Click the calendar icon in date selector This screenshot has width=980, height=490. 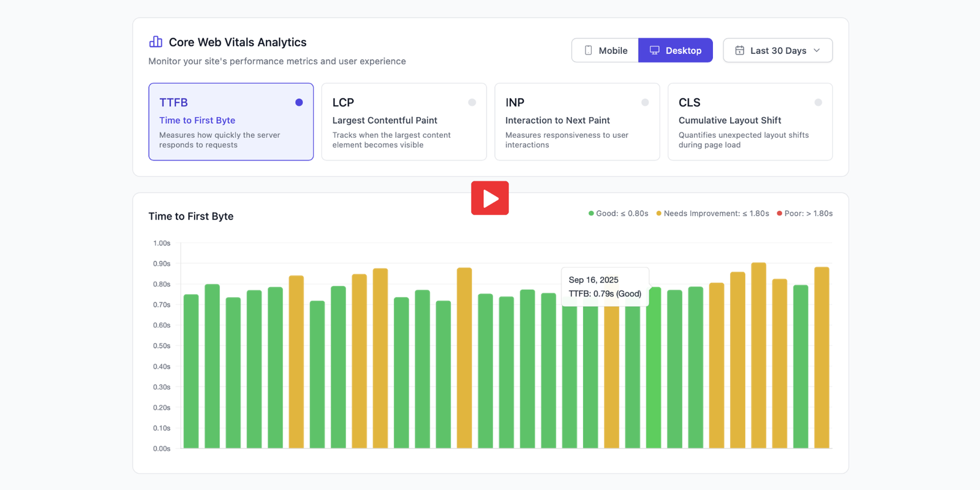tap(740, 50)
